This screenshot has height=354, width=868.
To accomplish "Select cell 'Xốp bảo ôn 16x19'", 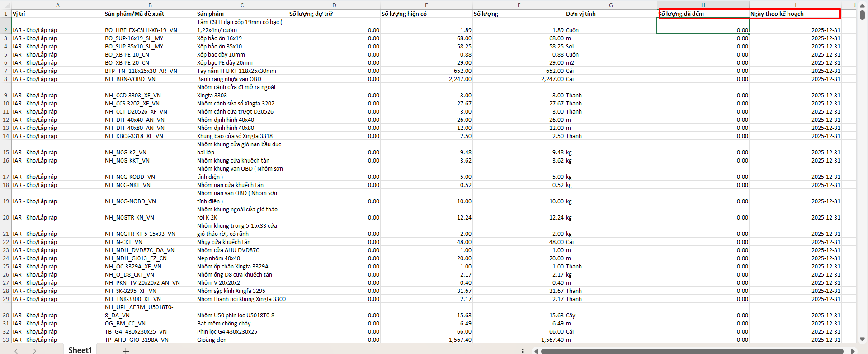I will (x=242, y=38).
